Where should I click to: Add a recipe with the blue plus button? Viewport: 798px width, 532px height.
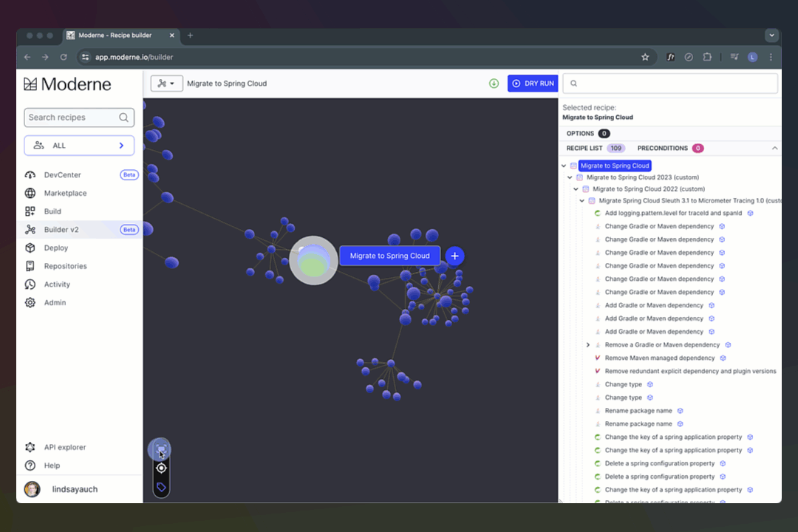[x=454, y=256]
